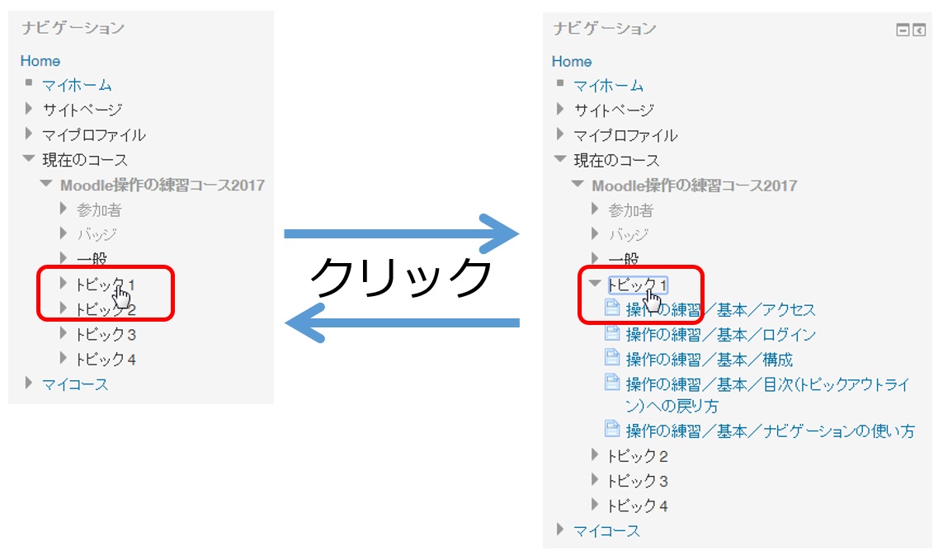Open page icon for 操作の練習/基本/ログイン
943x560 pixels.
(612, 332)
